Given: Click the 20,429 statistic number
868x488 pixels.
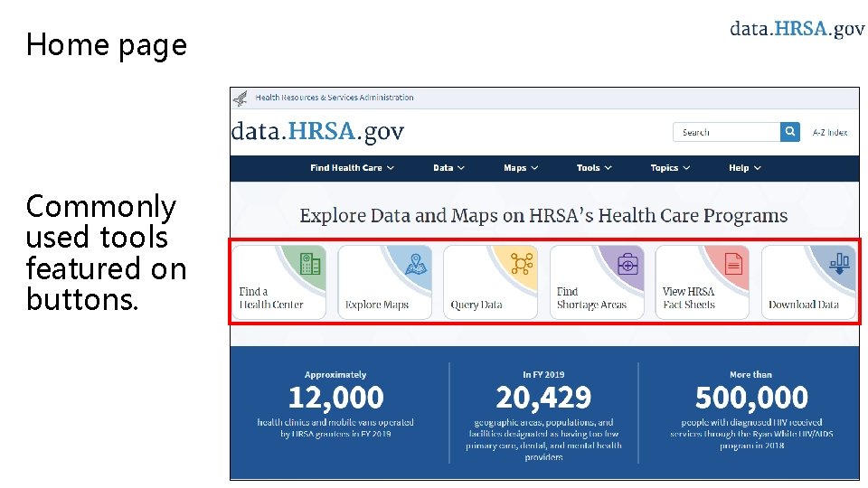Looking at the screenshot, I should click(x=543, y=398).
